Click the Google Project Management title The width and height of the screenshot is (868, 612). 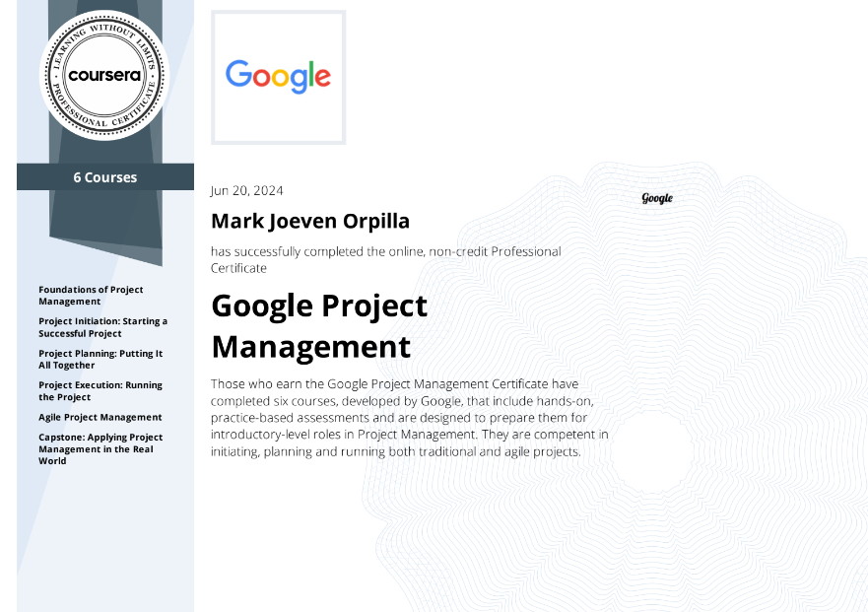[319, 326]
